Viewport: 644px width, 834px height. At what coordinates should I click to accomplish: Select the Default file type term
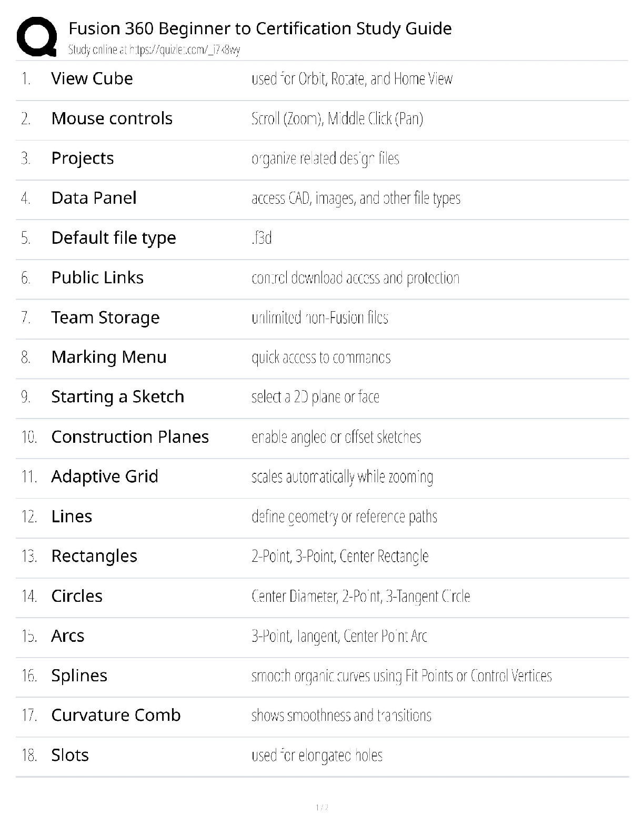[114, 238]
